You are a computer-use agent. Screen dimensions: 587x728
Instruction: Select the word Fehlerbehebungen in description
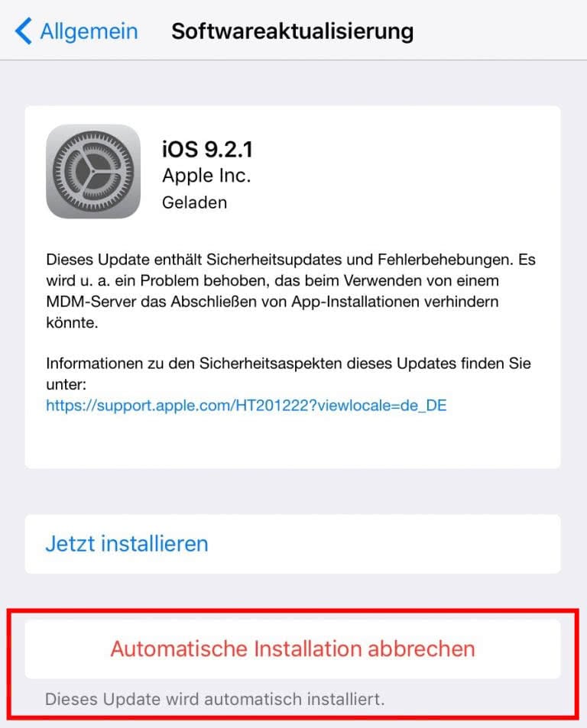445,260
